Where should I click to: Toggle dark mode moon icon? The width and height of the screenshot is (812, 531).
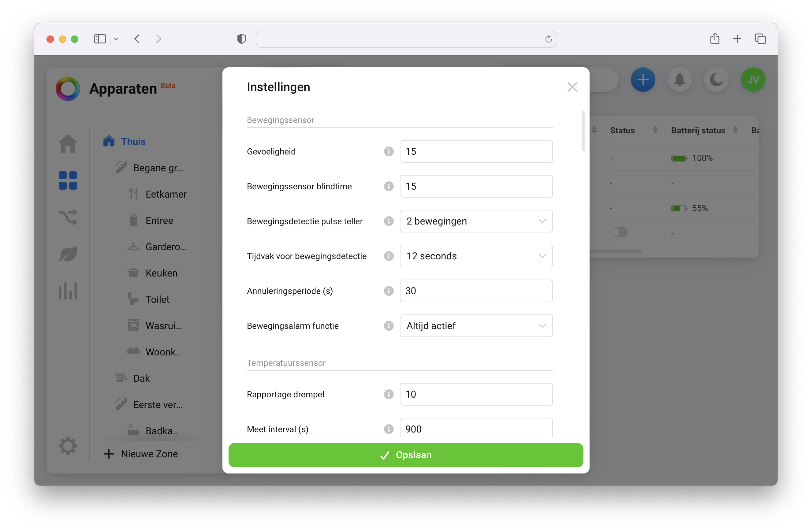716,80
